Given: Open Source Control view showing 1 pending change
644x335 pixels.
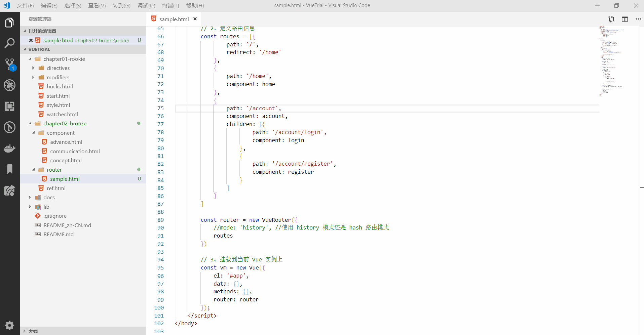Looking at the screenshot, I should [9, 64].
